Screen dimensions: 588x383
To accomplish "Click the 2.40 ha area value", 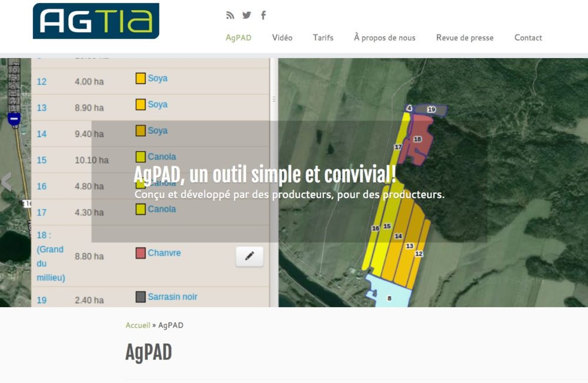I will tap(89, 300).
